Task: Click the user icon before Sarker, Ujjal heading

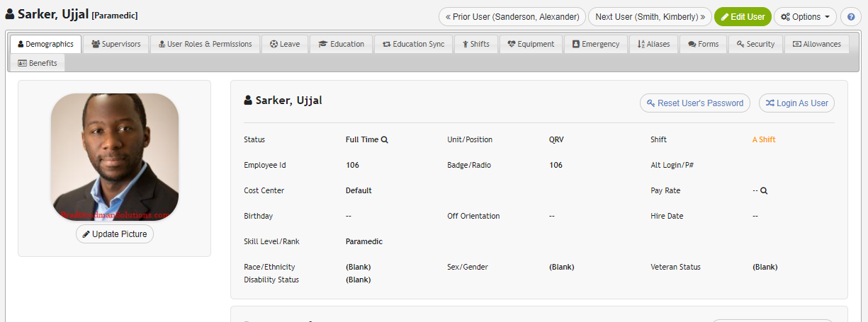Action: (248, 100)
